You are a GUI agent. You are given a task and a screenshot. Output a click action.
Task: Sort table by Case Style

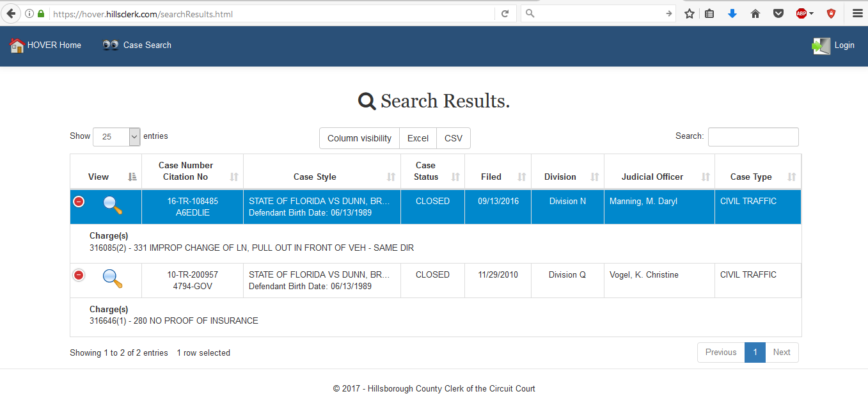[x=322, y=171]
